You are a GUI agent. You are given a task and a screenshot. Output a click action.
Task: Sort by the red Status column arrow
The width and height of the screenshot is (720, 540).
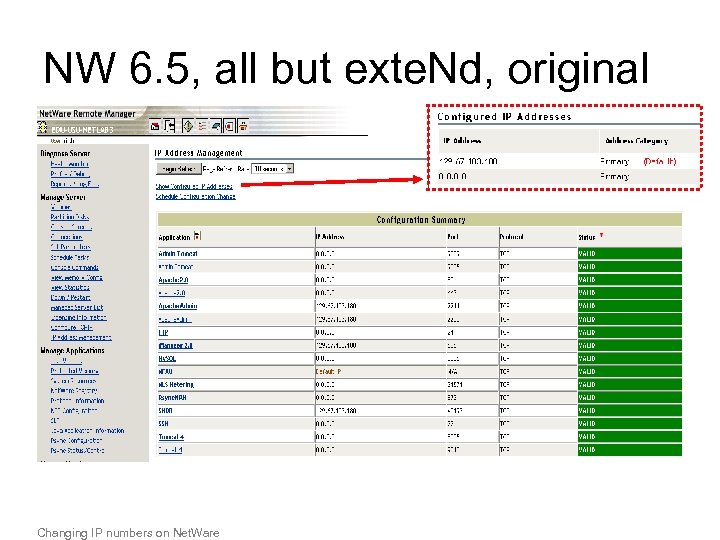click(601, 235)
